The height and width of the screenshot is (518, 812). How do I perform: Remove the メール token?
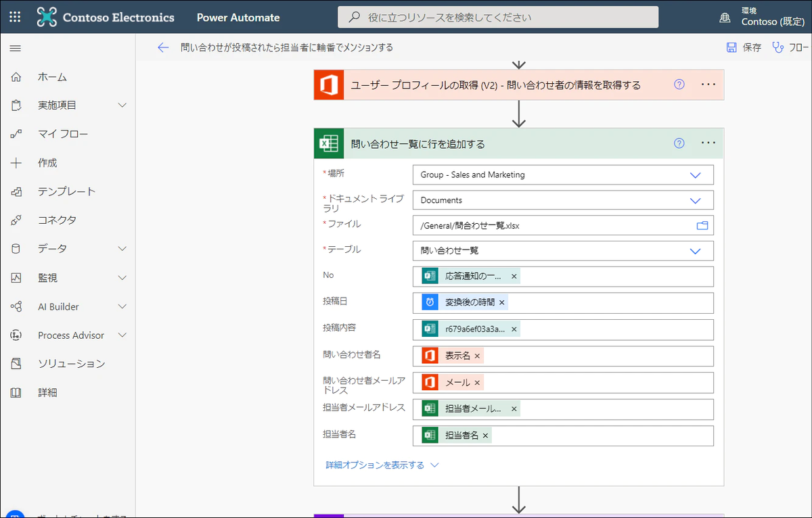(x=477, y=383)
